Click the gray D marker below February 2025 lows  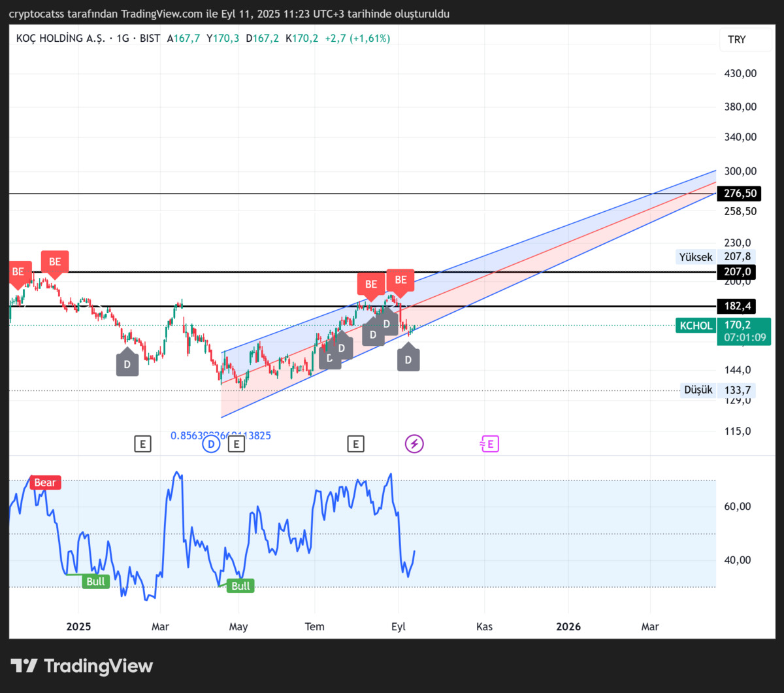point(127,363)
